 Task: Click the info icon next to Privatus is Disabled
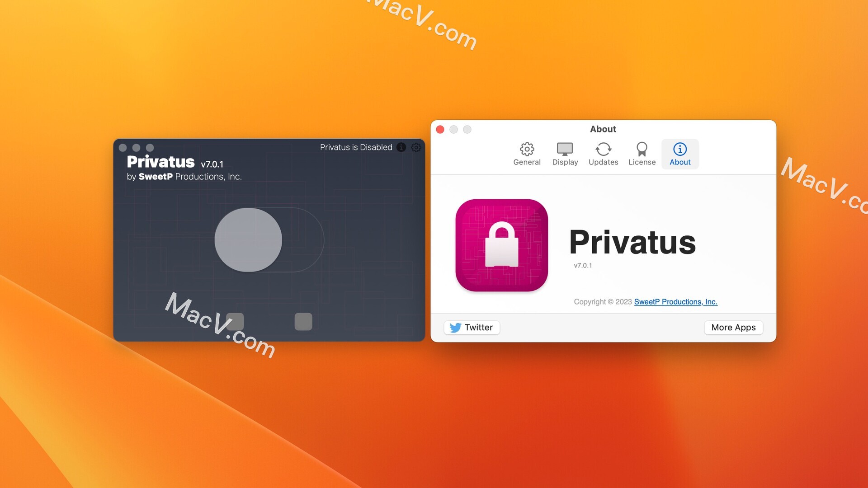(x=402, y=147)
